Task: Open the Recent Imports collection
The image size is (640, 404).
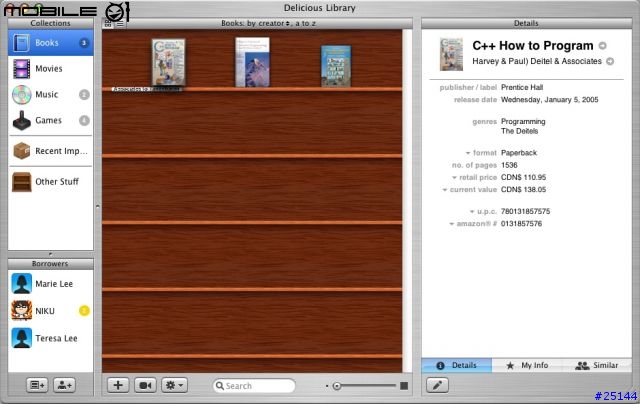Action: pyautogui.click(x=51, y=151)
